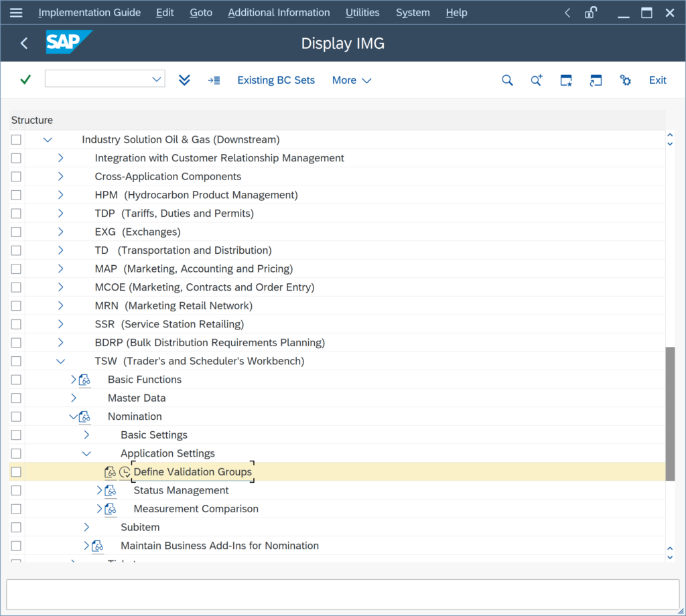Open the hamburger menu icon
The height and width of the screenshot is (616, 686).
(x=16, y=13)
